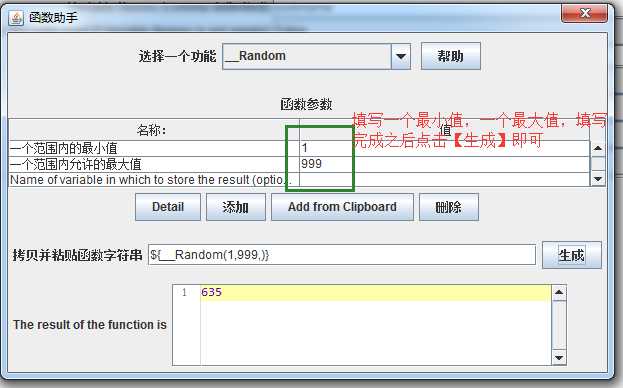Image resolution: width=623 pixels, height=388 pixels.
Task: Click the function string field ${__Random(1,999,)}
Action: (x=342, y=255)
